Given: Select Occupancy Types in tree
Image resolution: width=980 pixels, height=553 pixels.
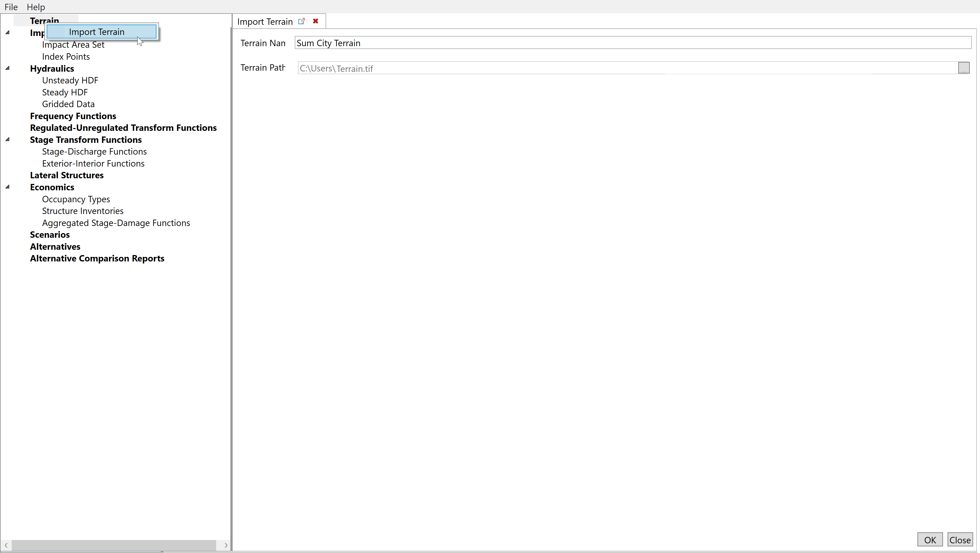Looking at the screenshot, I should tap(76, 199).
